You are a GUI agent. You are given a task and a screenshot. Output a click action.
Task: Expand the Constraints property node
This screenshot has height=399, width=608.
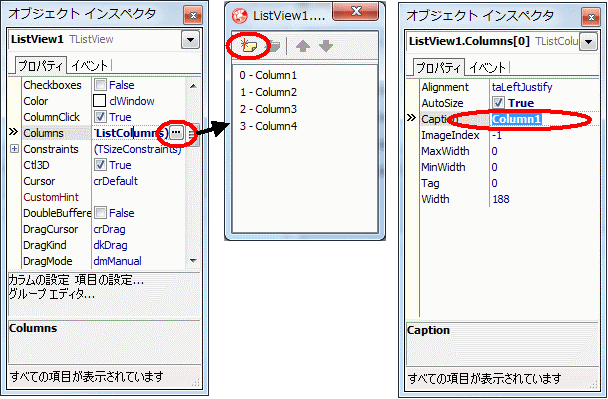pos(14,149)
